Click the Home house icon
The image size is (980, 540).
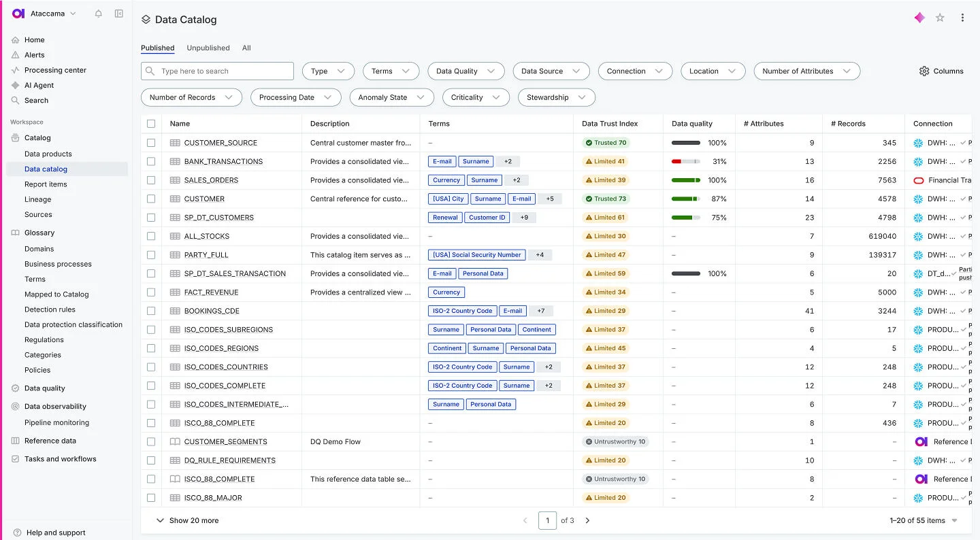point(16,39)
